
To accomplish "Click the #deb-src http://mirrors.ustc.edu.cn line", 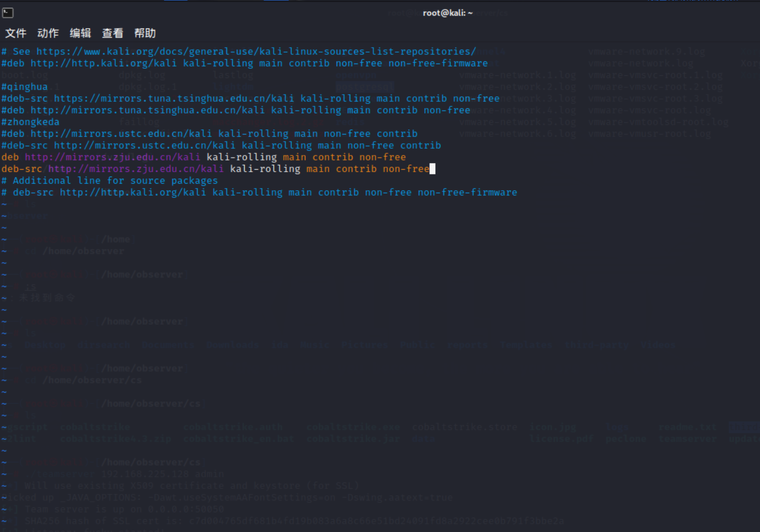I will pyautogui.click(x=221, y=145).
